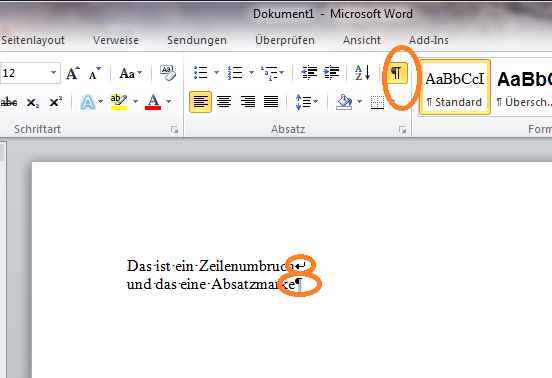552x378 pixels.
Task: Align text left
Action: click(x=200, y=102)
